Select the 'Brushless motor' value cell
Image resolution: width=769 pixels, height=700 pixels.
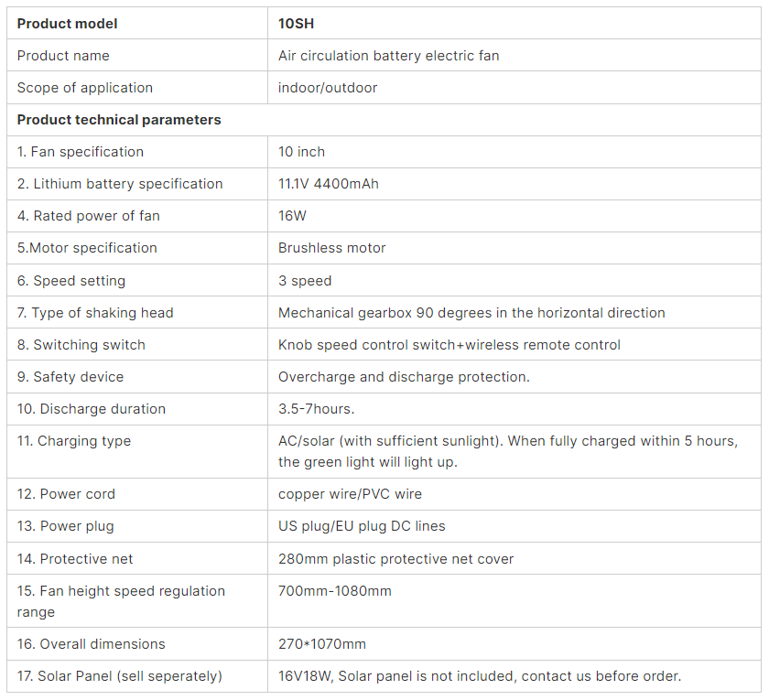[x=514, y=248]
